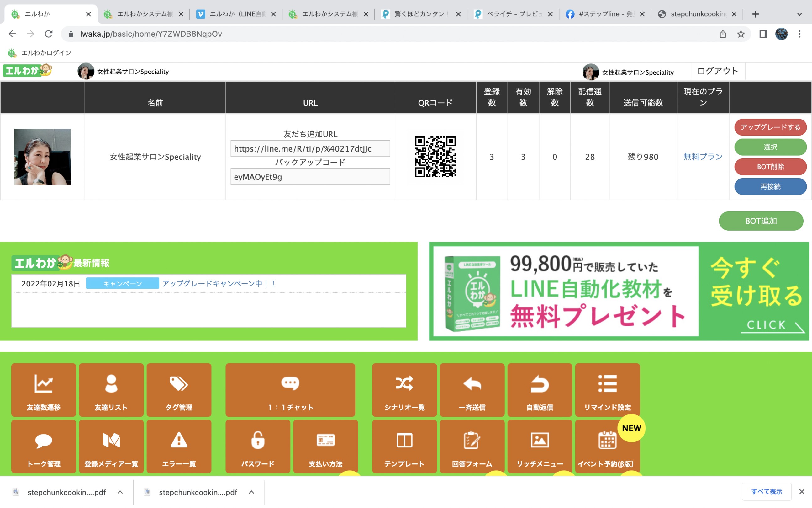Click the share icon in address bar
This screenshot has height=508, width=812.
point(723,34)
